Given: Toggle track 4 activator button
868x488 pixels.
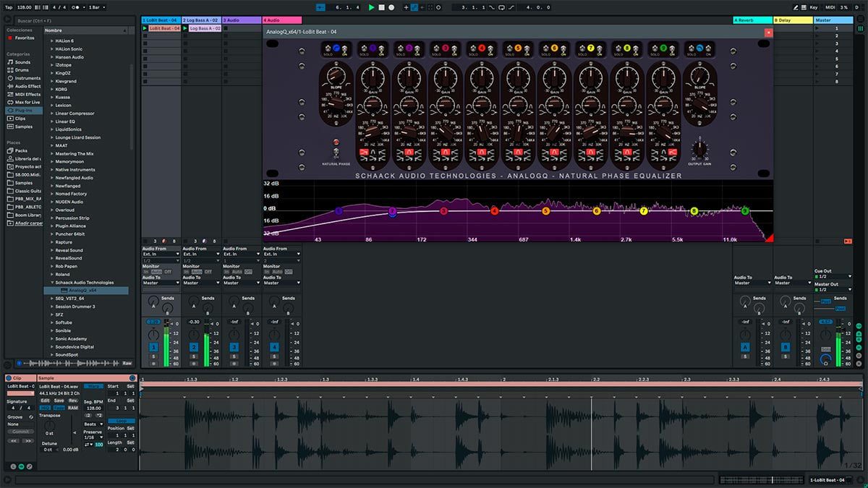Looking at the screenshot, I should (275, 348).
